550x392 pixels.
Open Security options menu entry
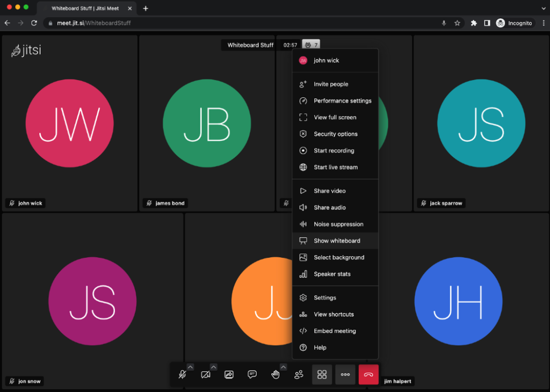335,134
